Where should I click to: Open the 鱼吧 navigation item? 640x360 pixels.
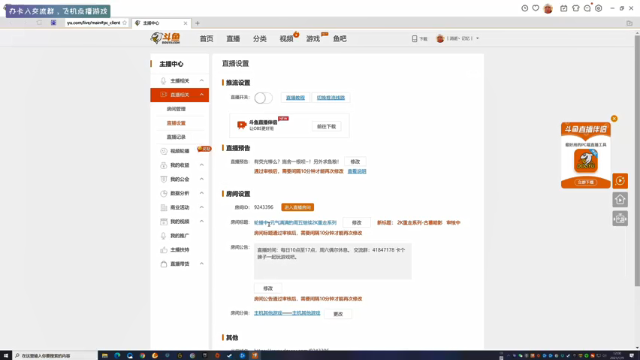click(x=340, y=39)
